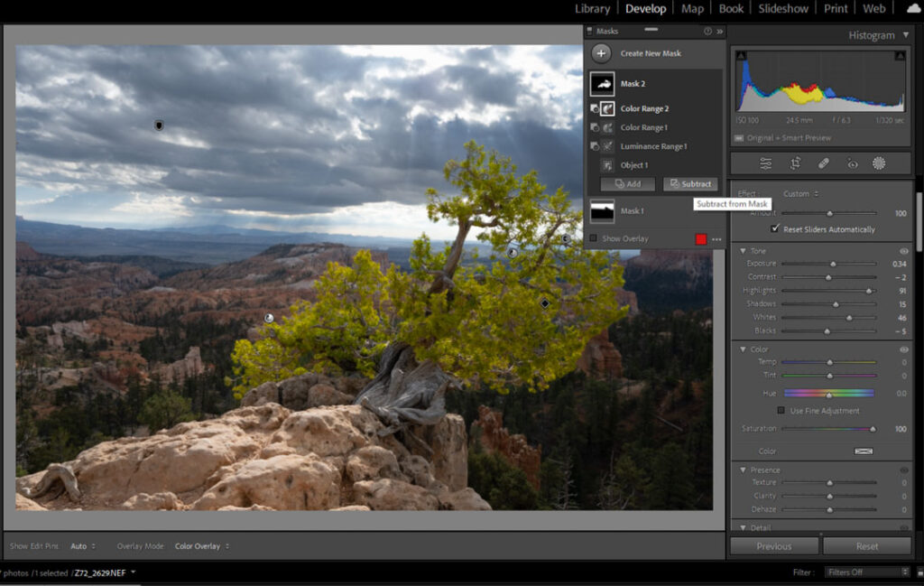Viewport: 924px width, 586px height.
Task: Click the Previous button
Action: coord(774,546)
